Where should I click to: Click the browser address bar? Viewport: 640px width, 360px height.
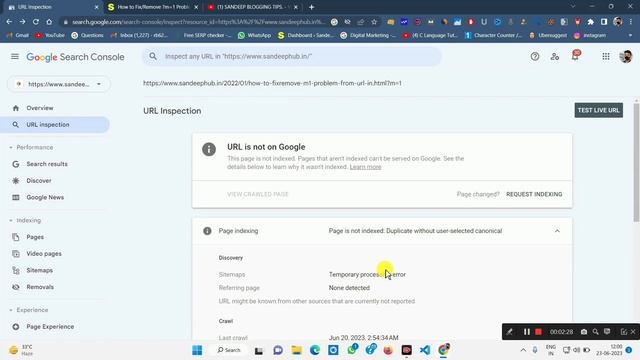click(x=198, y=22)
